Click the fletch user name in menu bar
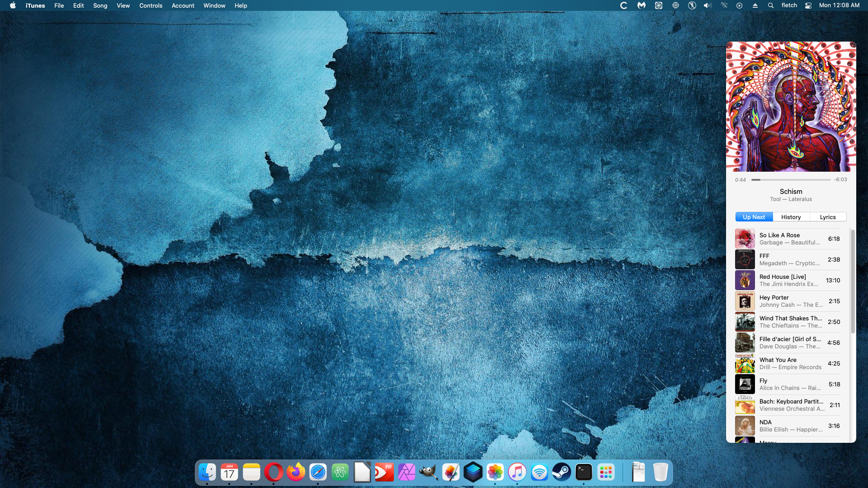The width and height of the screenshot is (868, 488). click(789, 5)
